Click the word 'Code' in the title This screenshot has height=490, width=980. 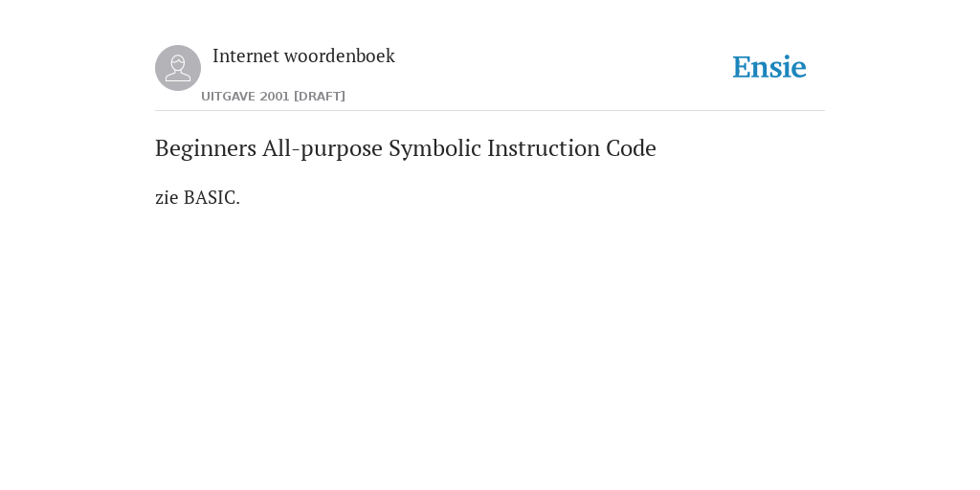tap(632, 148)
